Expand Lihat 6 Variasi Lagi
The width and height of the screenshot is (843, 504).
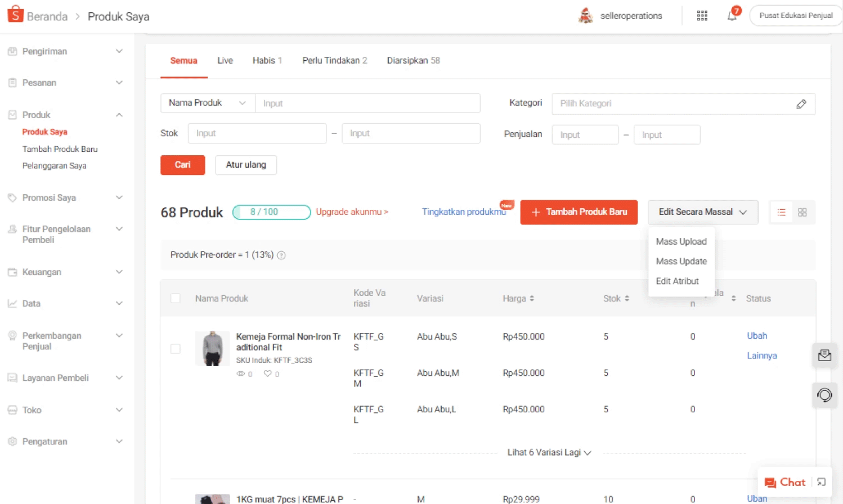[x=549, y=452]
